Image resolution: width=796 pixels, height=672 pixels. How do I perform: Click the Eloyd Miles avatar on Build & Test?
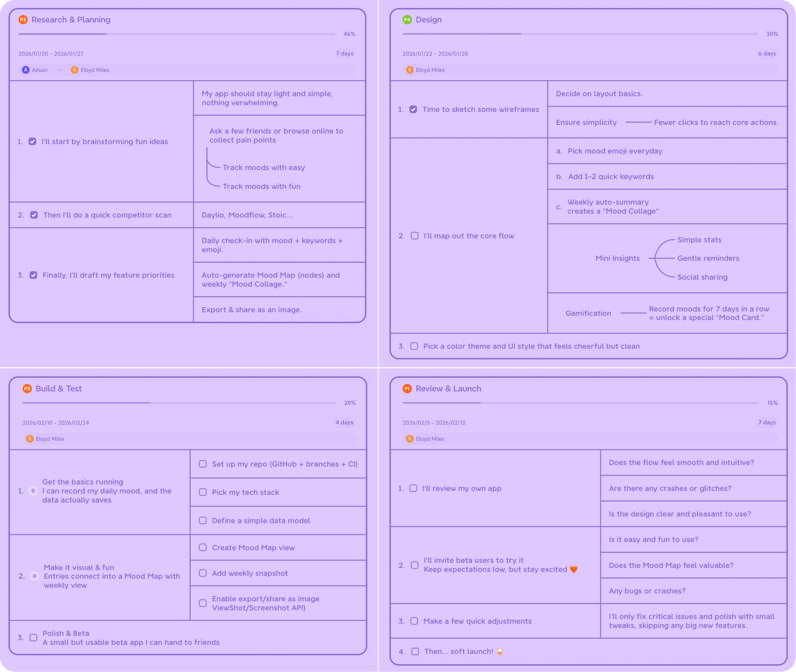(30, 439)
